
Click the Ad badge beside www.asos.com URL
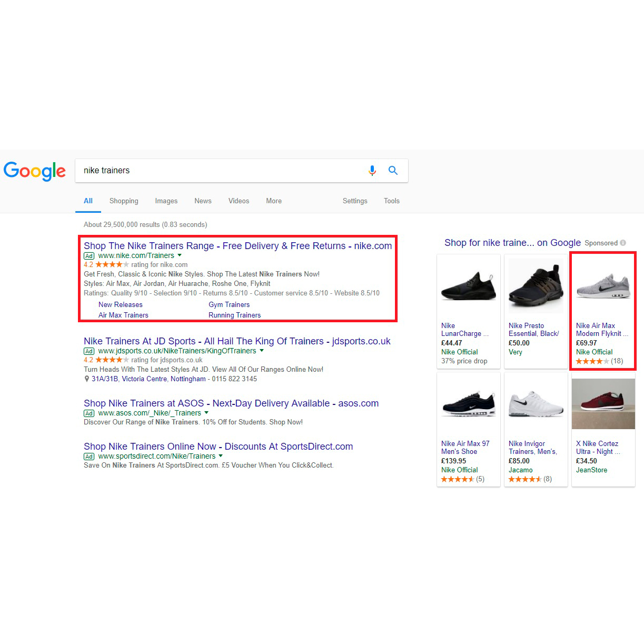click(89, 413)
